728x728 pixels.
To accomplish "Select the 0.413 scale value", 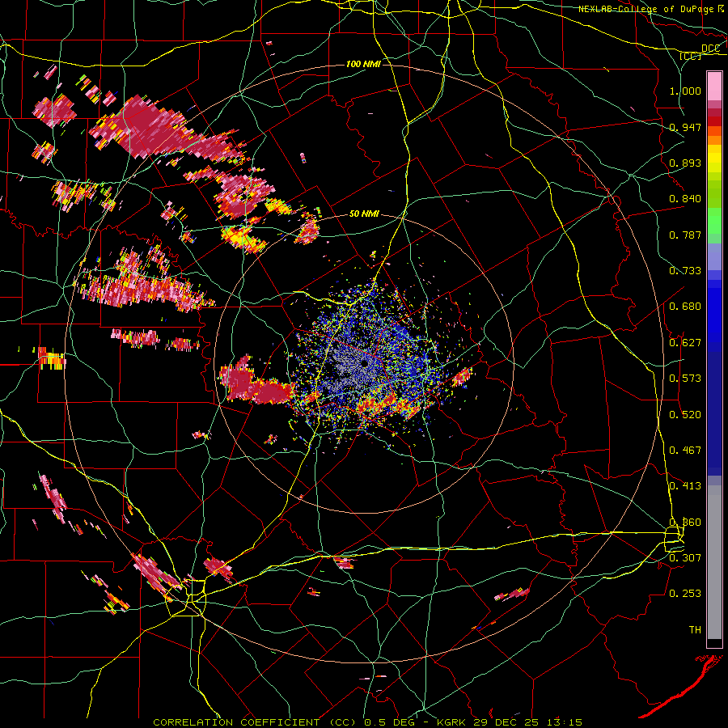I will point(685,485).
